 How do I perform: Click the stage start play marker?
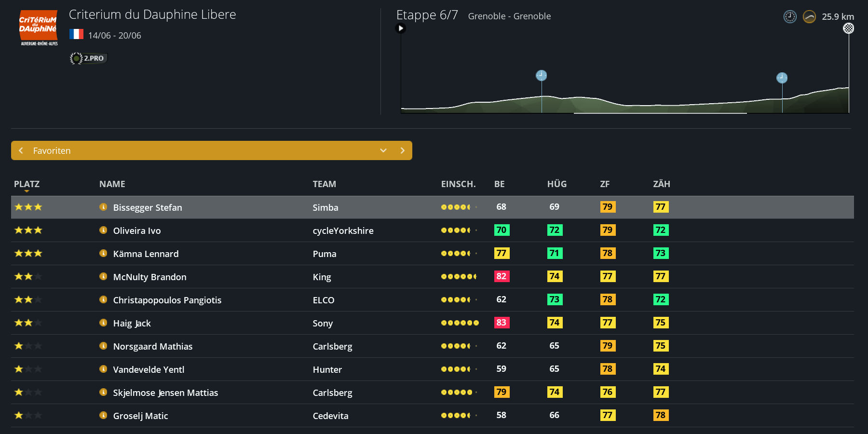pyautogui.click(x=401, y=28)
